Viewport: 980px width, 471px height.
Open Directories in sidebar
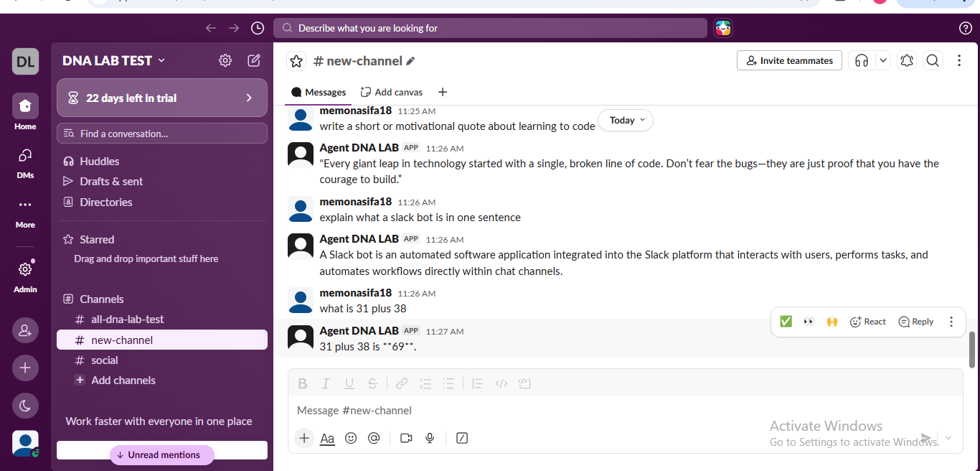[x=162, y=202]
